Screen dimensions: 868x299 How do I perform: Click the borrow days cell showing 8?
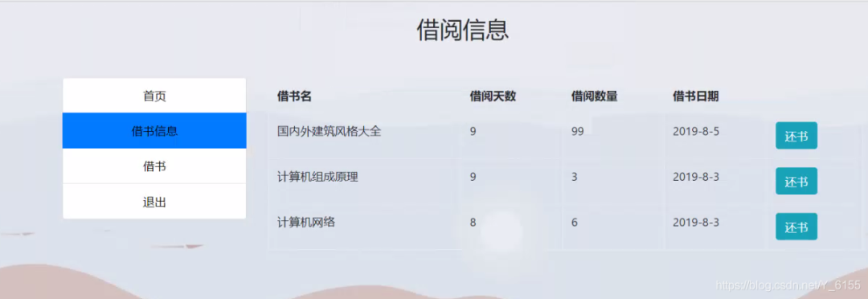(x=473, y=223)
